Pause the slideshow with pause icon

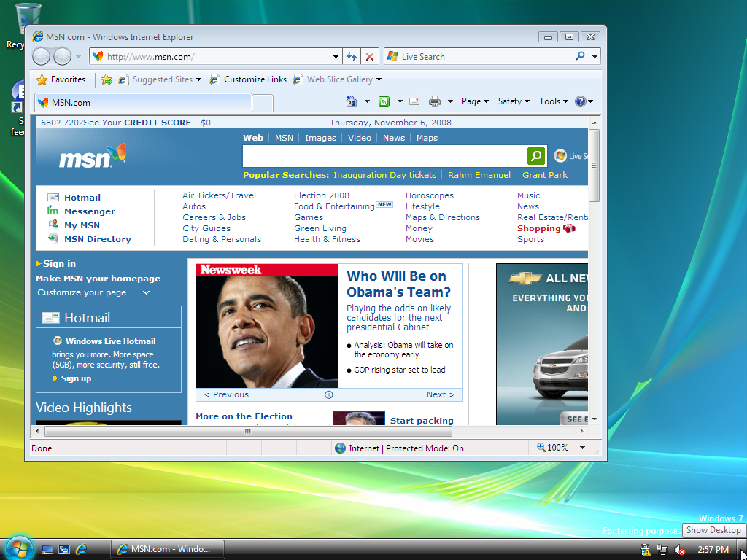[x=329, y=394]
